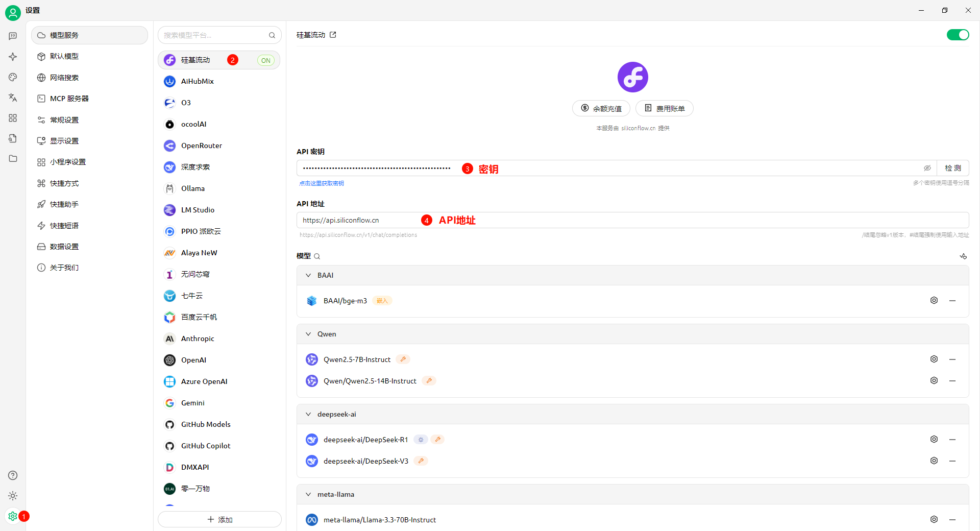Screen dimensions: 980x531
Task: Open 数据设置 settings menu
Action: 89,247
